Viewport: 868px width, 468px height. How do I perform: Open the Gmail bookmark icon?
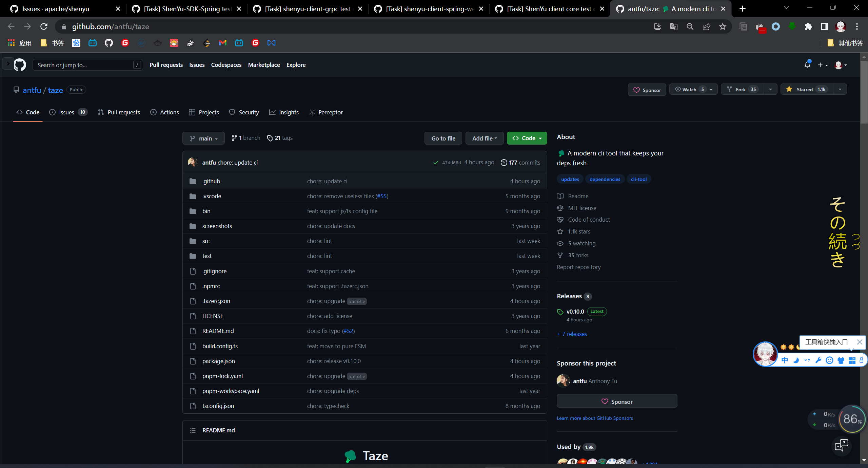pos(223,43)
